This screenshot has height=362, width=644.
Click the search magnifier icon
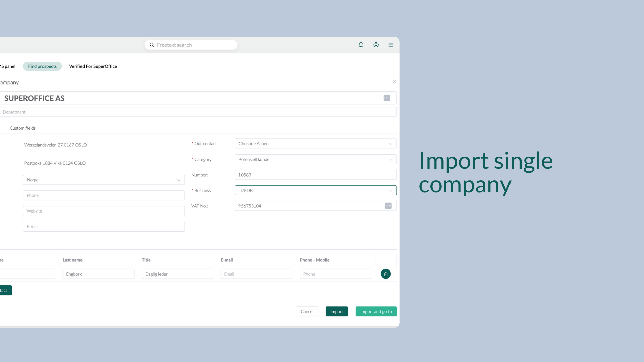pyautogui.click(x=152, y=45)
